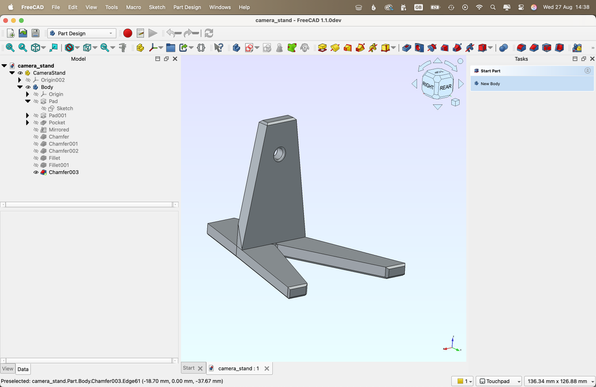Save the document with the floppy disk icon
This screenshot has height=387, width=596.
(x=35, y=33)
